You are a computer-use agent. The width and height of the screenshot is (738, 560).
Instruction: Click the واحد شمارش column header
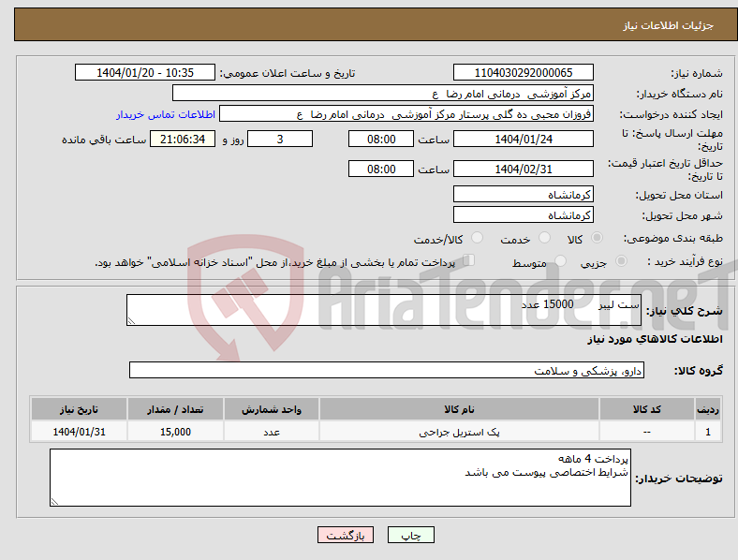point(272,409)
